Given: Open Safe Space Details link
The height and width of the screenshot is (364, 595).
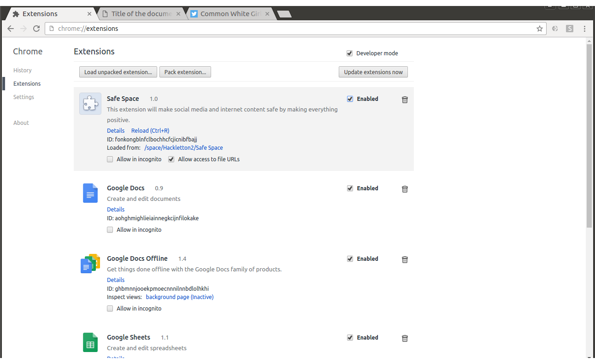Looking at the screenshot, I should 116,131.
